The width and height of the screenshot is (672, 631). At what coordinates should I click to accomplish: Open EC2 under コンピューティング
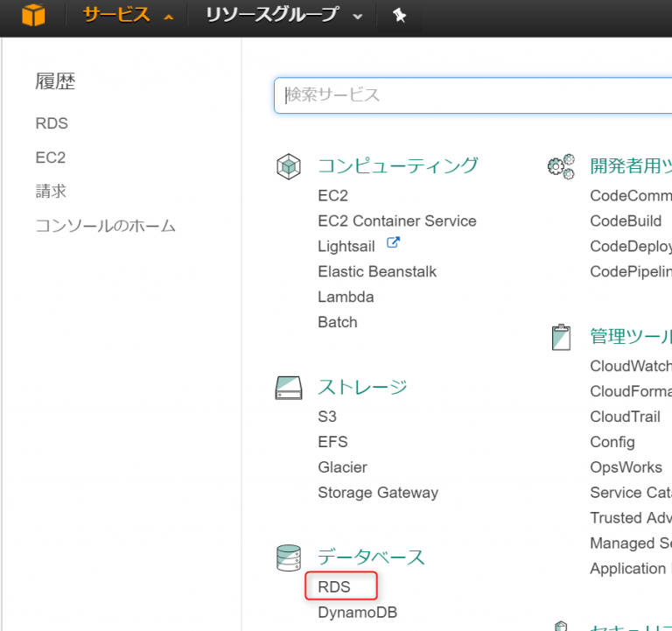coord(332,196)
